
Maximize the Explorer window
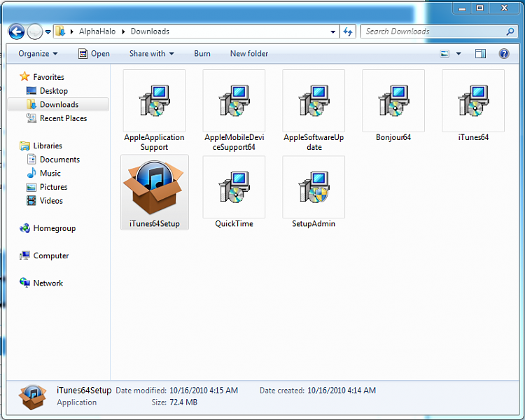click(x=479, y=8)
